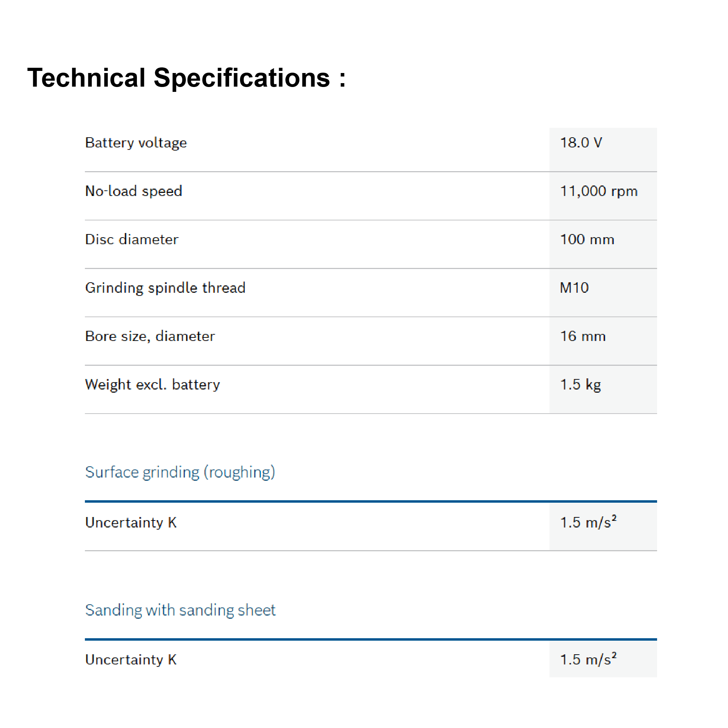Select the No-load speed row label

point(134,191)
